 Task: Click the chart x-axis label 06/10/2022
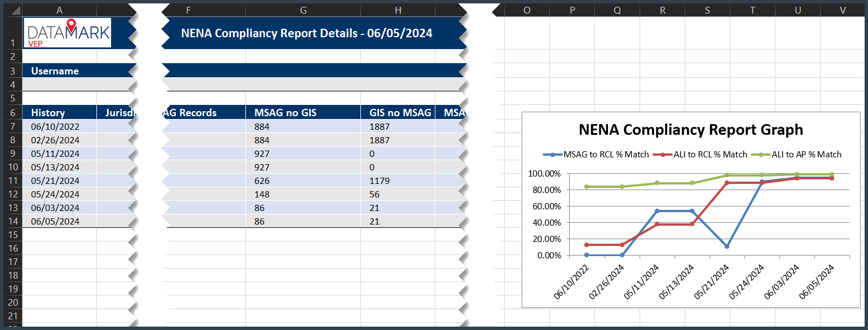click(x=572, y=280)
